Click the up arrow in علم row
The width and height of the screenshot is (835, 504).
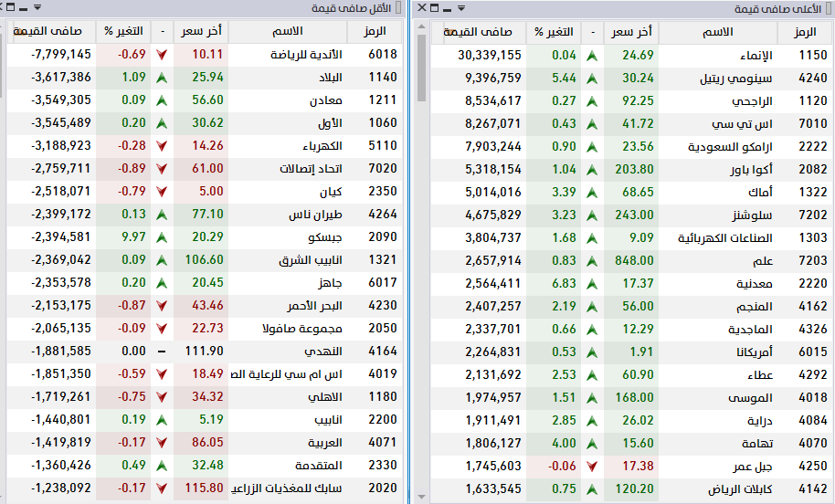592,261
